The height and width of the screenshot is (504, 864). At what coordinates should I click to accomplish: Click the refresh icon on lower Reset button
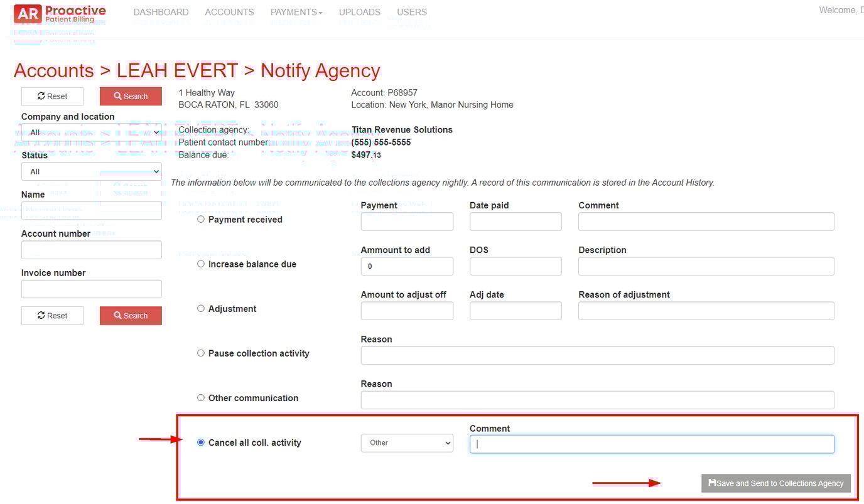click(40, 315)
